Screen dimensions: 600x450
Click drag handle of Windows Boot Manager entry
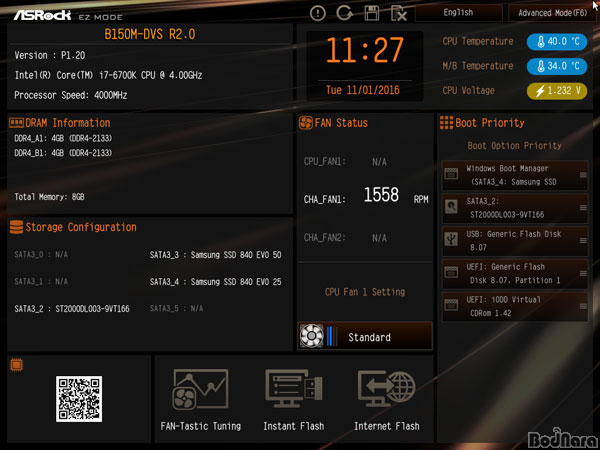click(x=583, y=175)
